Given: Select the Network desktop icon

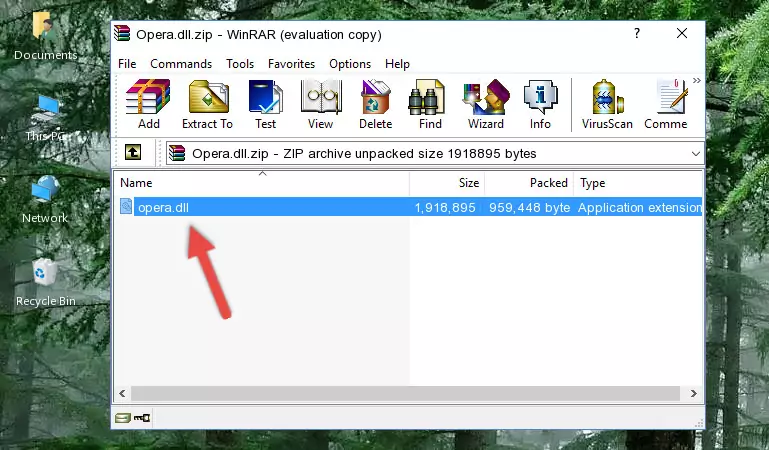Looking at the screenshot, I should 45,200.
